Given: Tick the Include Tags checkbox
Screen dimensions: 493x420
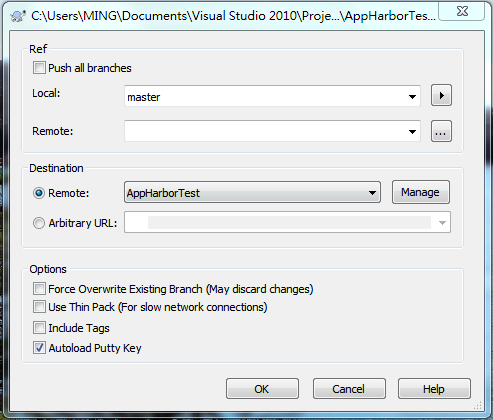Looking at the screenshot, I should click(x=39, y=328).
